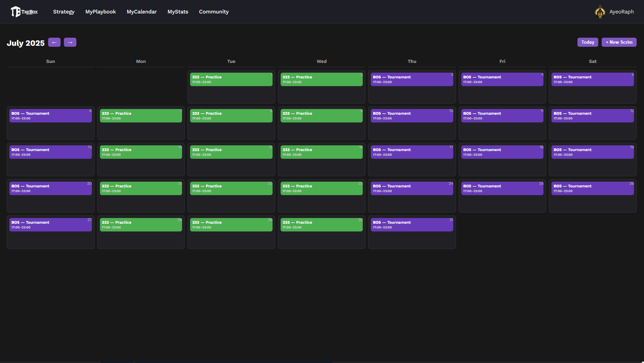The height and width of the screenshot is (363, 644).
Task: Select the Strategy menu item
Action: (x=64, y=11)
